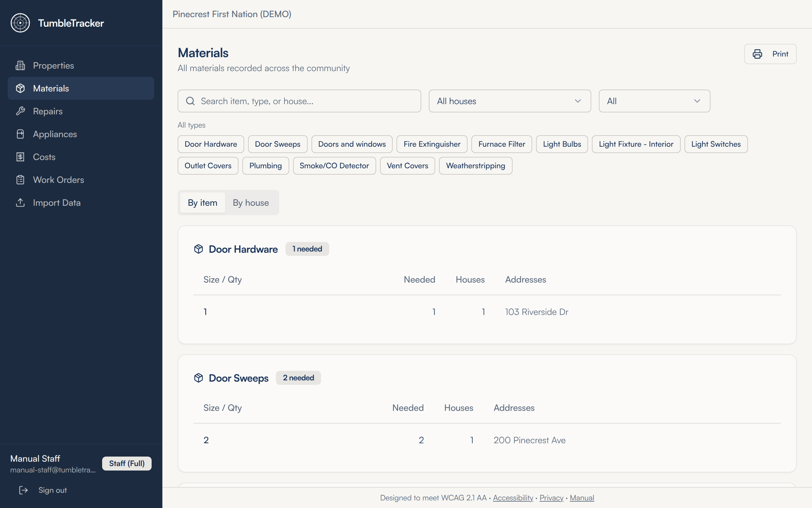
Task: Click the chevron on All houses selector
Action: [x=578, y=101]
